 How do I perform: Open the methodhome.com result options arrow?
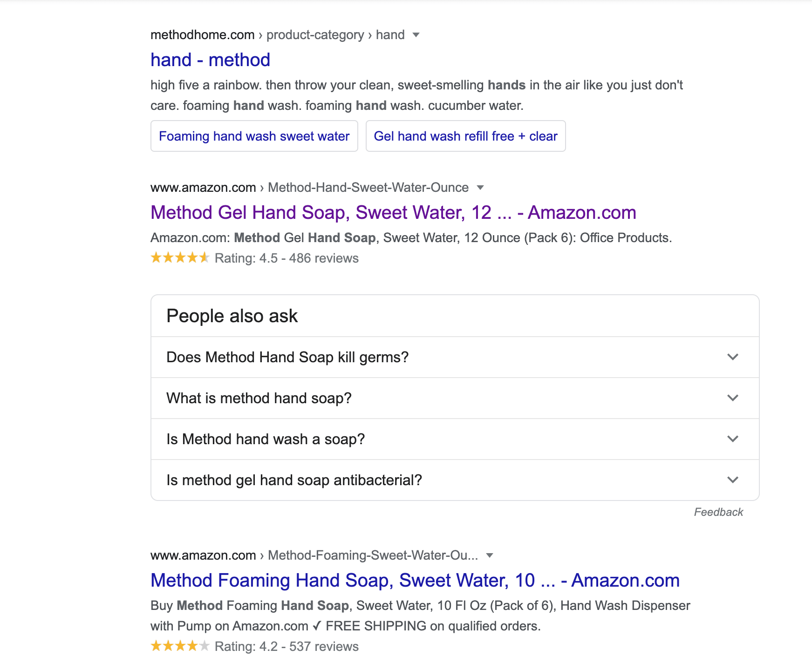point(416,35)
